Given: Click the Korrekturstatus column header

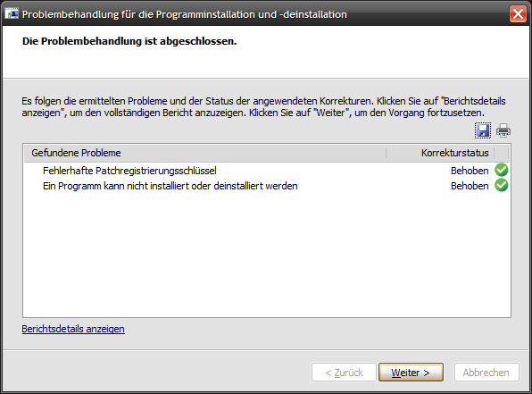Looking at the screenshot, I should click(x=440, y=153).
